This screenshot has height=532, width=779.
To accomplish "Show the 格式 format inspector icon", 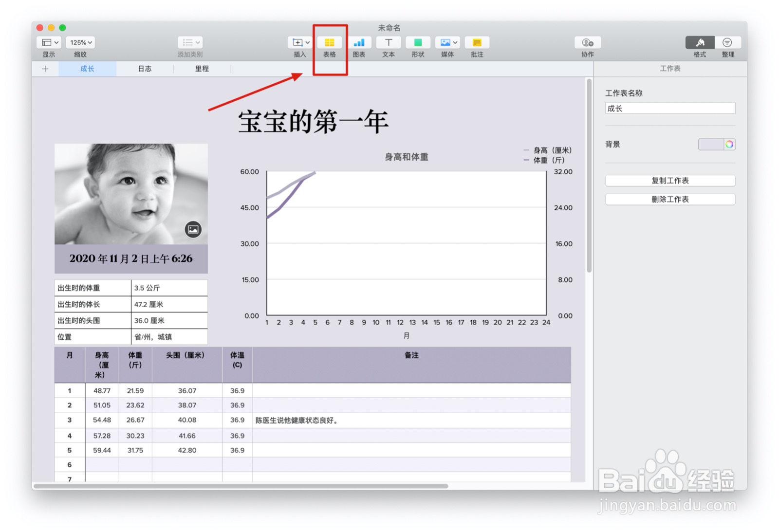I will 700,42.
